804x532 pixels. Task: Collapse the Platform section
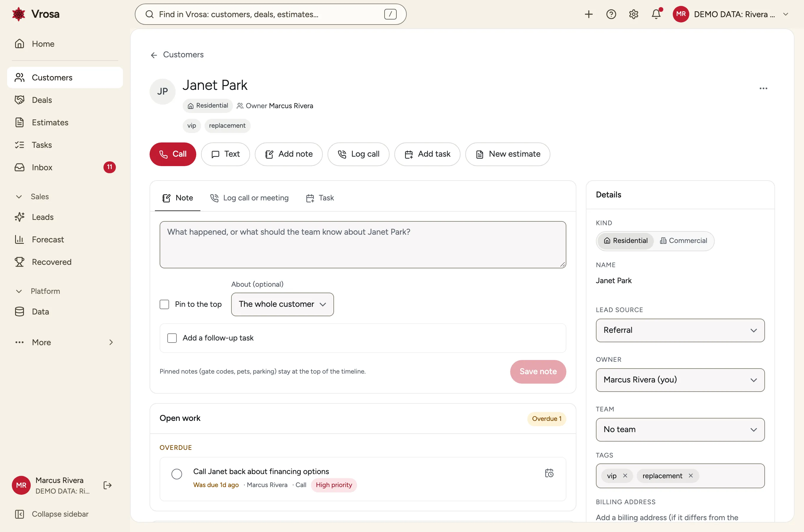point(38,291)
